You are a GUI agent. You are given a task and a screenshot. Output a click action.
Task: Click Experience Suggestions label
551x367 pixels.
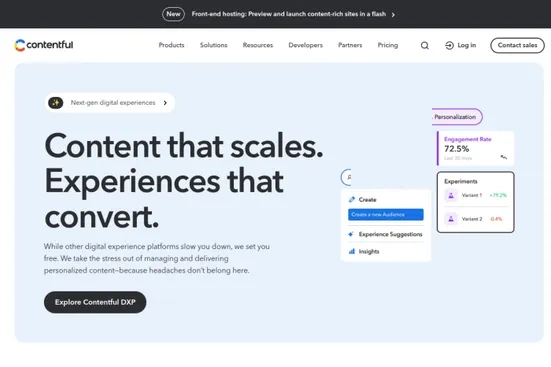(390, 234)
